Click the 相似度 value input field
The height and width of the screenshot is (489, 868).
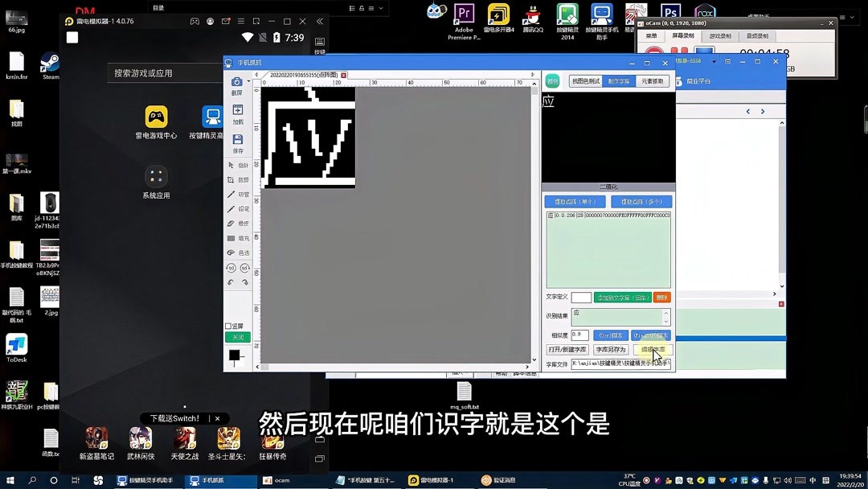coord(580,335)
